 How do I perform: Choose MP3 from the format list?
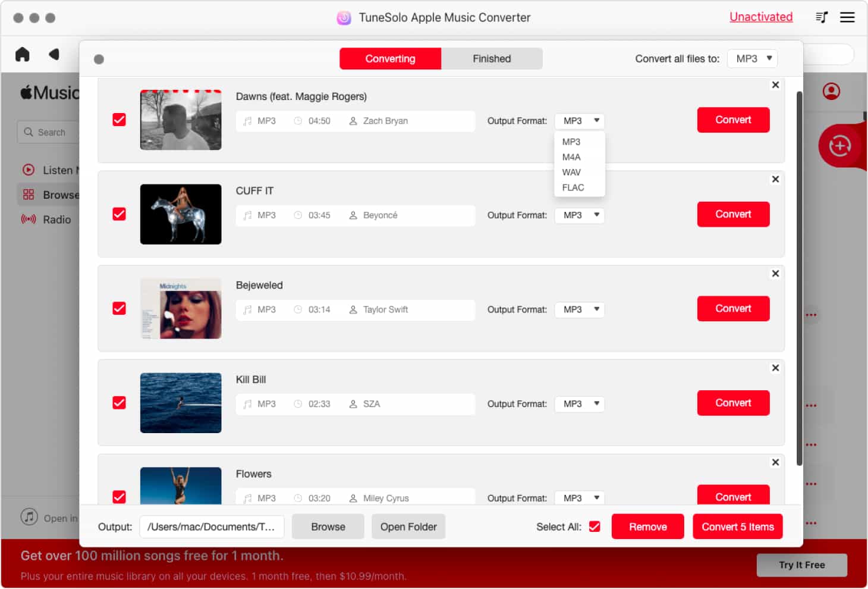[x=571, y=142]
